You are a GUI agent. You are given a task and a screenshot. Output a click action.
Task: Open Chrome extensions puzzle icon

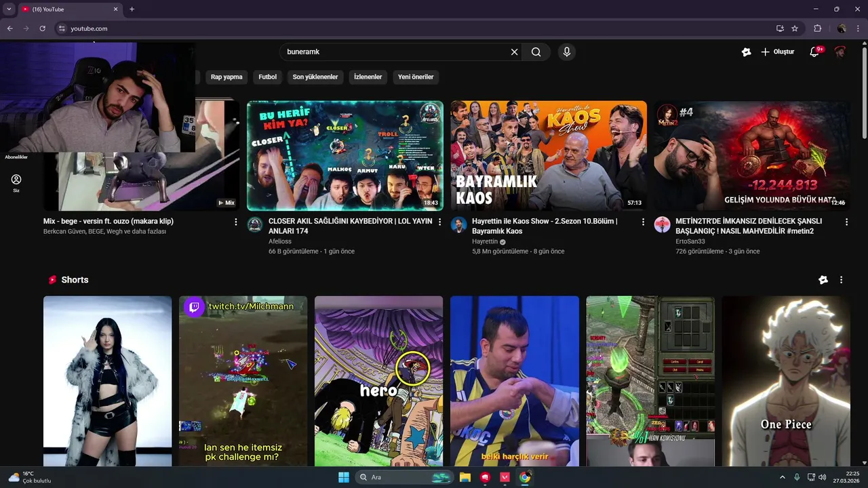click(817, 28)
